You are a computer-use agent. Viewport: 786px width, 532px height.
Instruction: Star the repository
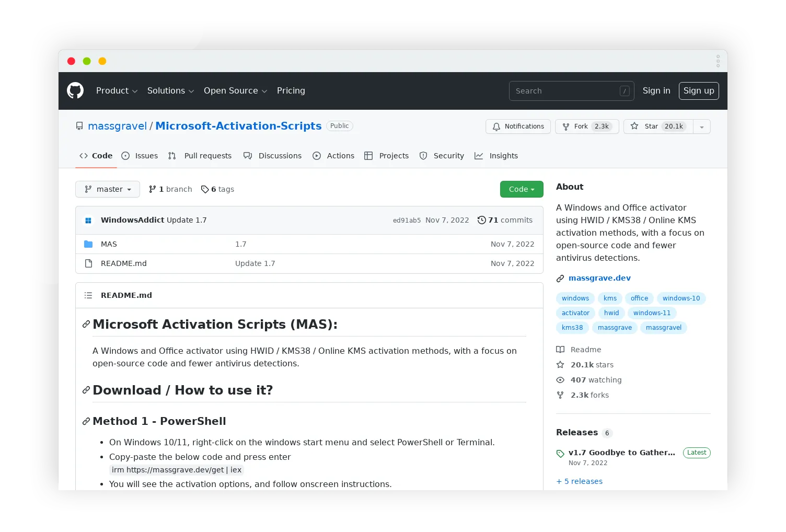tap(658, 126)
